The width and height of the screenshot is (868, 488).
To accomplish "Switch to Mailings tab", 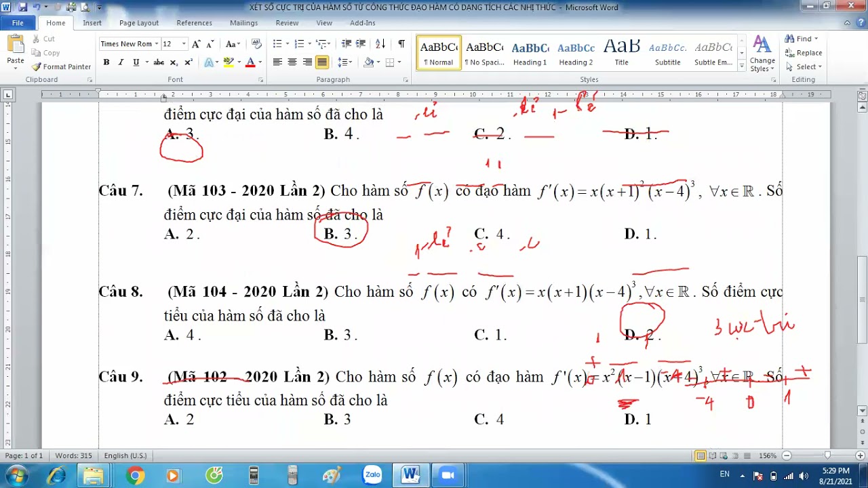I will pyautogui.click(x=243, y=22).
